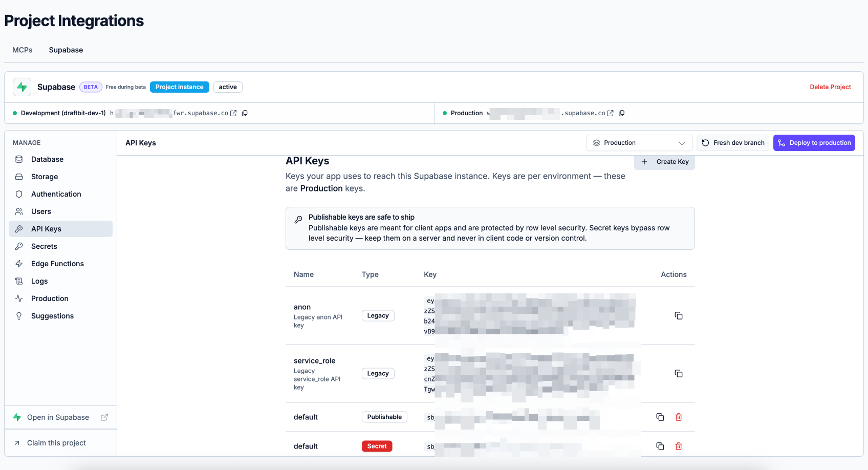Image resolution: width=868 pixels, height=470 pixels.
Task: Copy the service_role legacy key
Action: (679, 374)
